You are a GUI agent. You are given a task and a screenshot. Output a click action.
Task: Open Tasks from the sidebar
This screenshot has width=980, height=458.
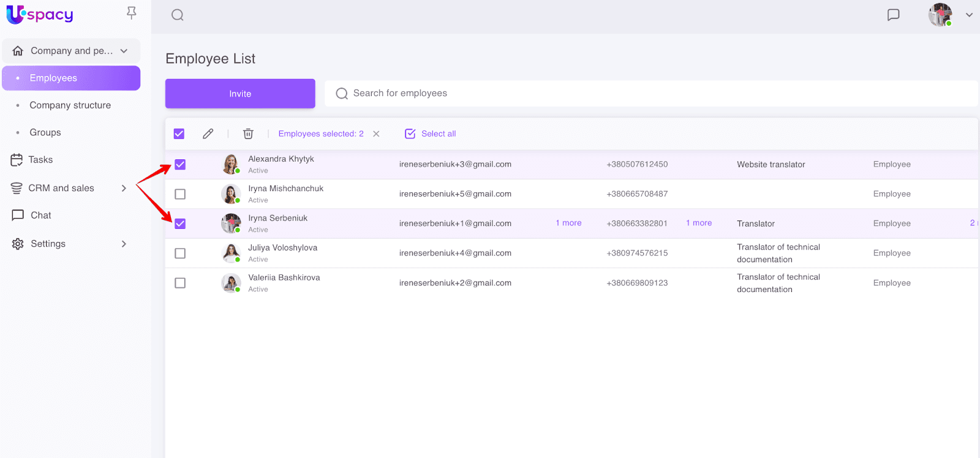pyautogui.click(x=40, y=160)
